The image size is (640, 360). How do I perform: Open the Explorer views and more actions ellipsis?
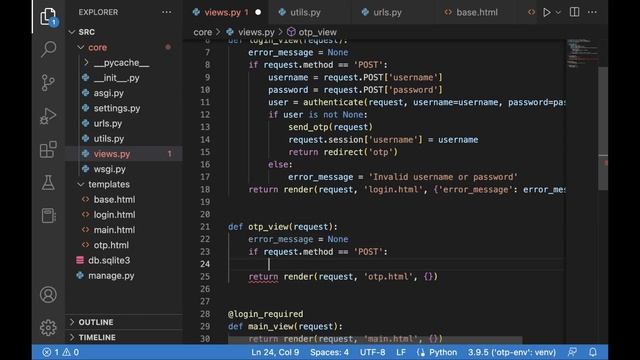[167, 12]
